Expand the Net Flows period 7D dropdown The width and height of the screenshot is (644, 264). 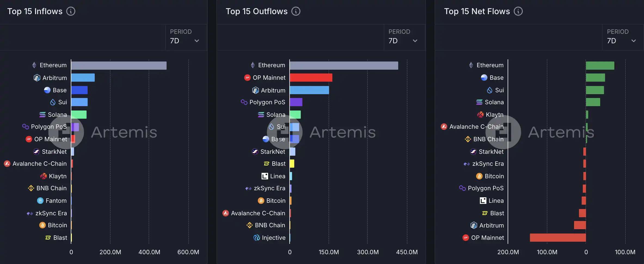[623, 37]
